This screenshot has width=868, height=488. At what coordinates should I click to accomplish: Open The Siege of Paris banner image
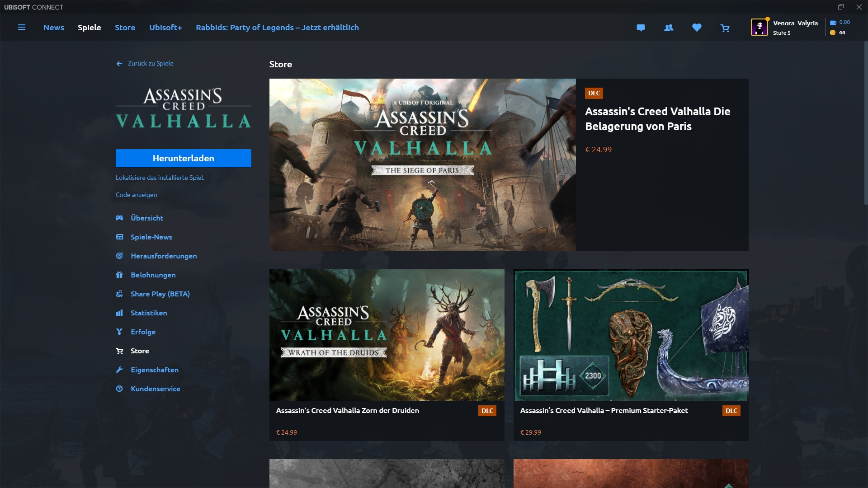tap(423, 165)
